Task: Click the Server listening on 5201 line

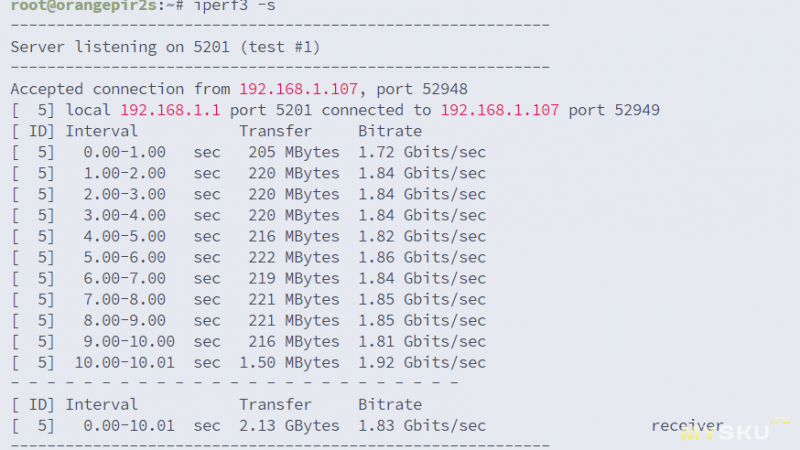Action: [x=165, y=47]
